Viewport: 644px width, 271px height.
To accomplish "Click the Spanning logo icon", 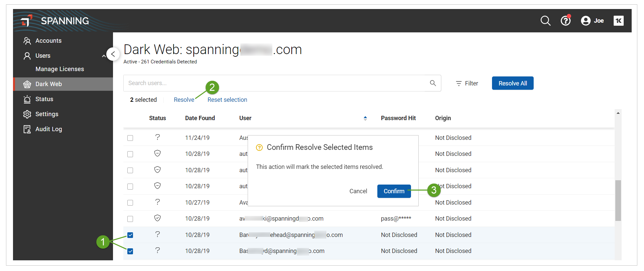I will coord(26,21).
